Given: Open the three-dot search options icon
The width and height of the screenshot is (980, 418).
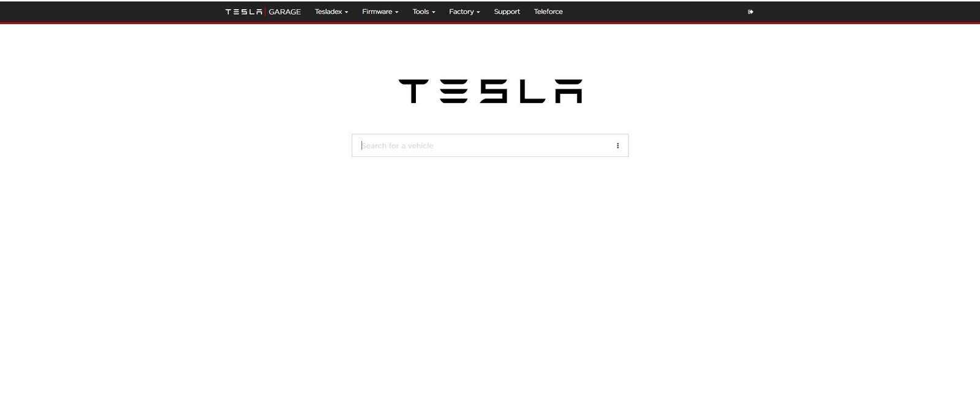Looking at the screenshot, I should 617,145.
